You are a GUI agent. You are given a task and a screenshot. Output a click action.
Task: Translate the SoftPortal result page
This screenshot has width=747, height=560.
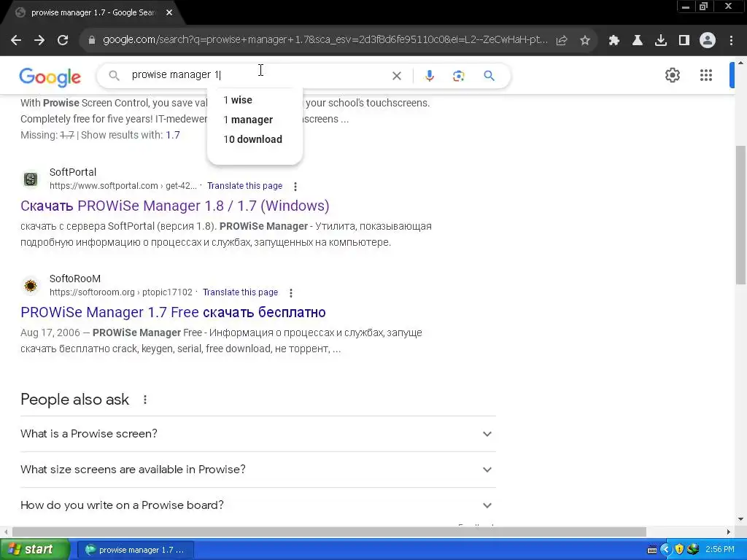tap(245, 186)
